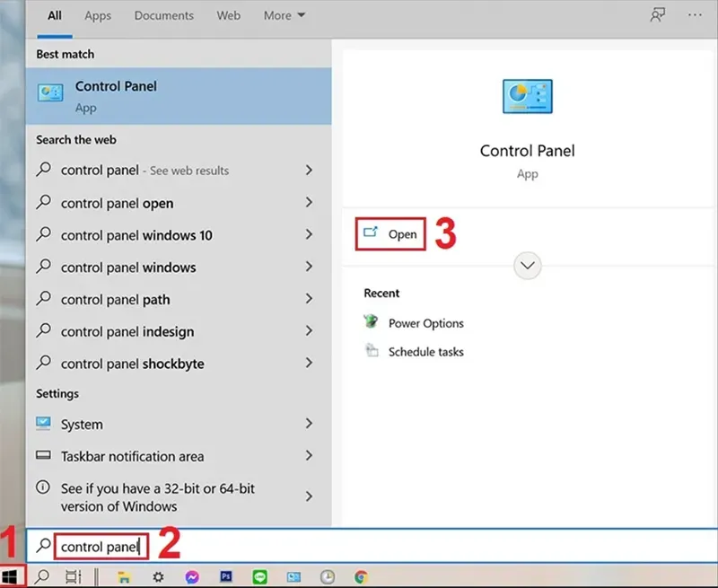Screen dimensions: 718x588
Task: Launch File Explorer from the taskbar
Action: point(125,577)
